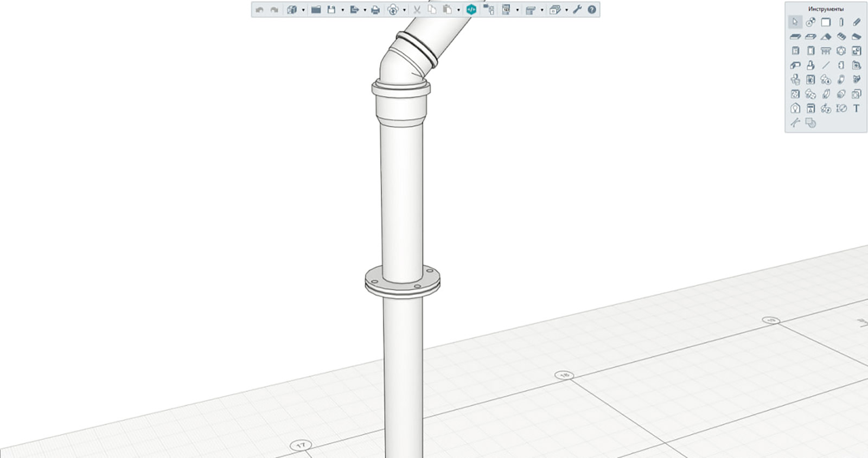This screenshot has width=868, height=458.
Task: Select the Wall rectangle tool
Action: point(826,22)
